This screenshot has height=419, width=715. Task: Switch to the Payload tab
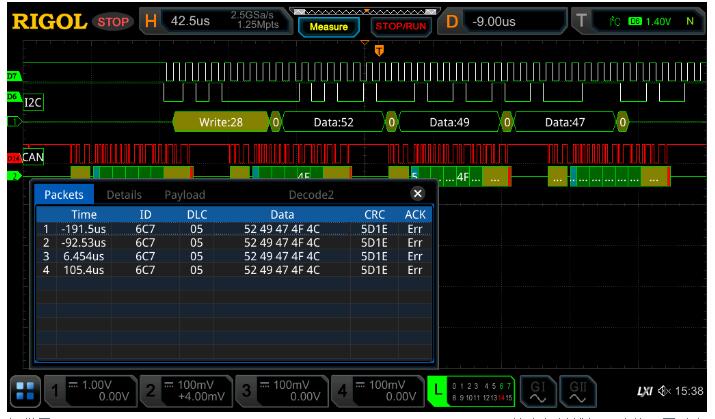click(185, 194)
